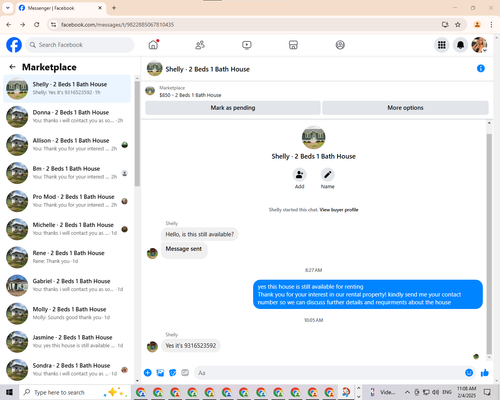The image size is (500, 400).
Task: Open Jasmine 2 Beds 1 Bath House chat
Action: click(x=67, y=341)
